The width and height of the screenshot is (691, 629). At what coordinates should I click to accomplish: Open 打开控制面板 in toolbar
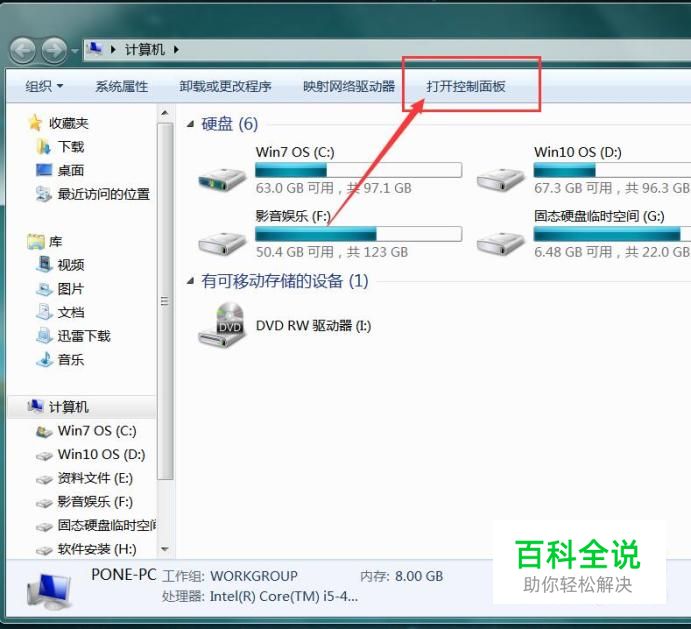coord(466,86)
